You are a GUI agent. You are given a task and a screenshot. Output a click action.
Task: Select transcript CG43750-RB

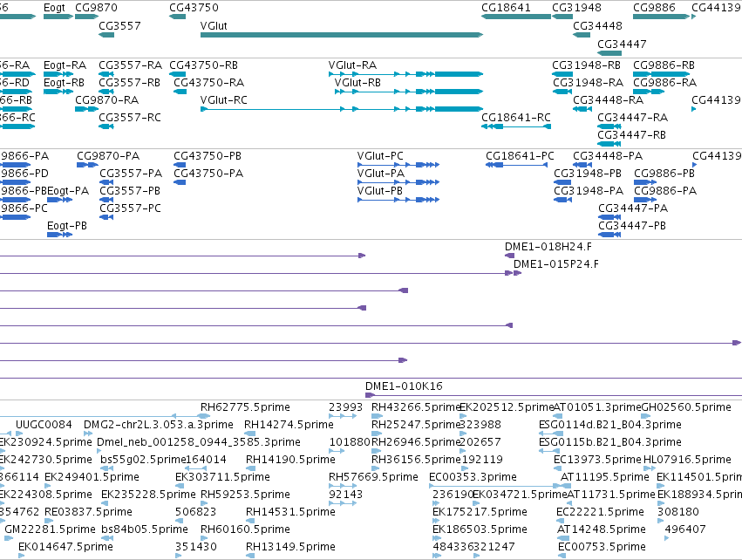pos(178,74)
